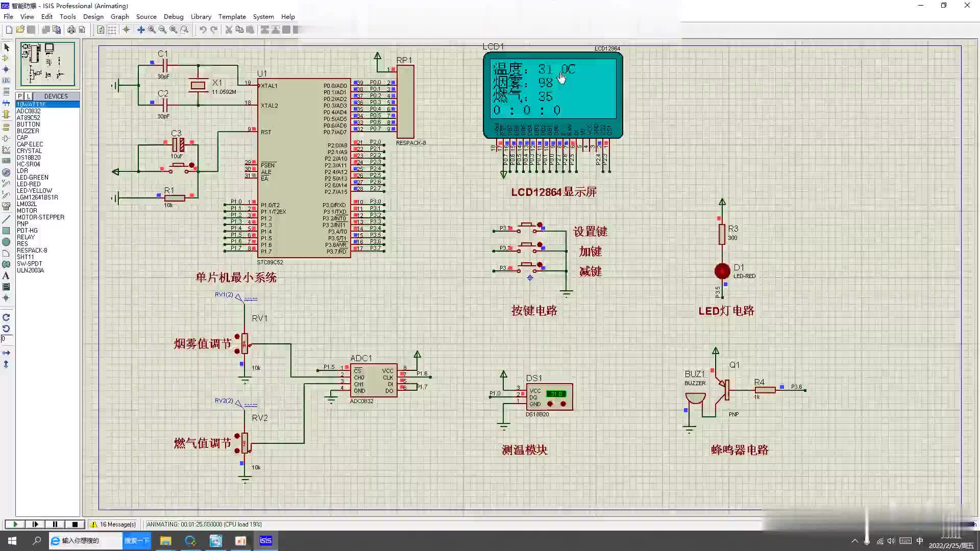Select MOTOR-STEPPER in the devices list
Viewport: 980px width, 551px height.
40,217
